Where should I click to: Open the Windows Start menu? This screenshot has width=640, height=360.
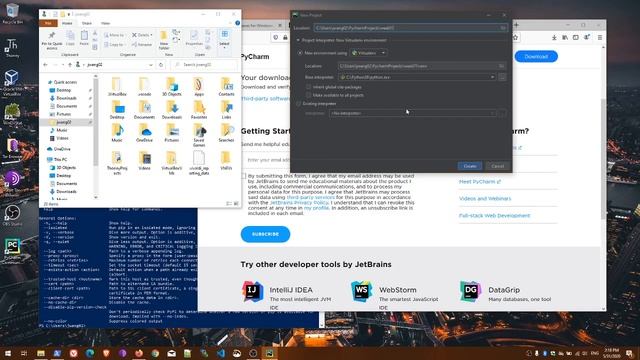[x=8, y=353]
